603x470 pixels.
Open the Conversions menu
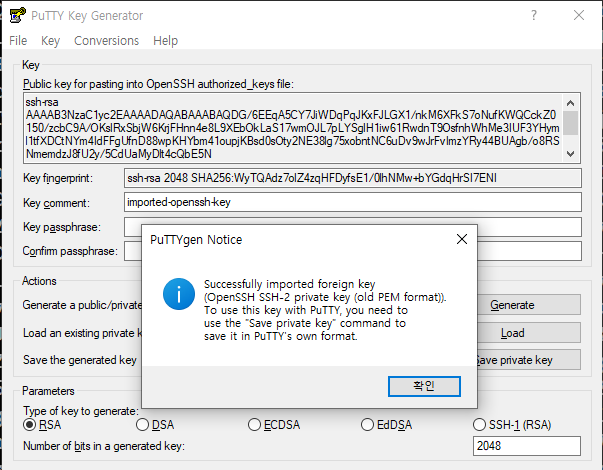(x=107, y=41)
